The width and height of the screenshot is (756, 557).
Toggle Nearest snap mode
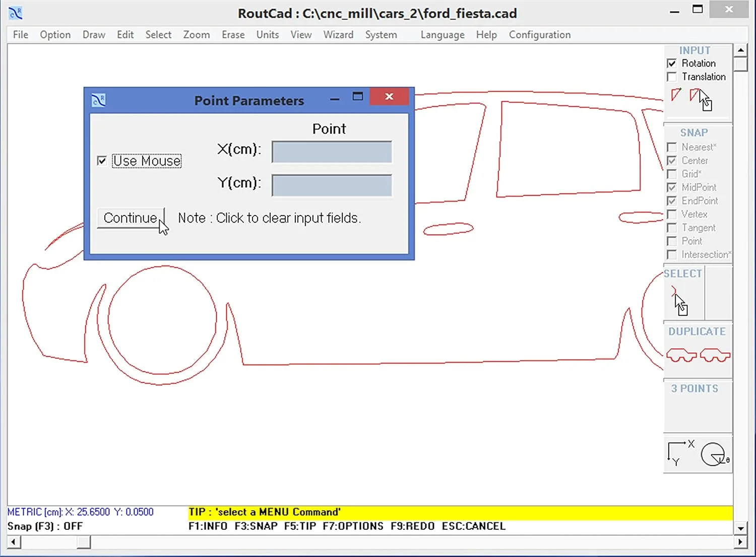coord(672,147)
